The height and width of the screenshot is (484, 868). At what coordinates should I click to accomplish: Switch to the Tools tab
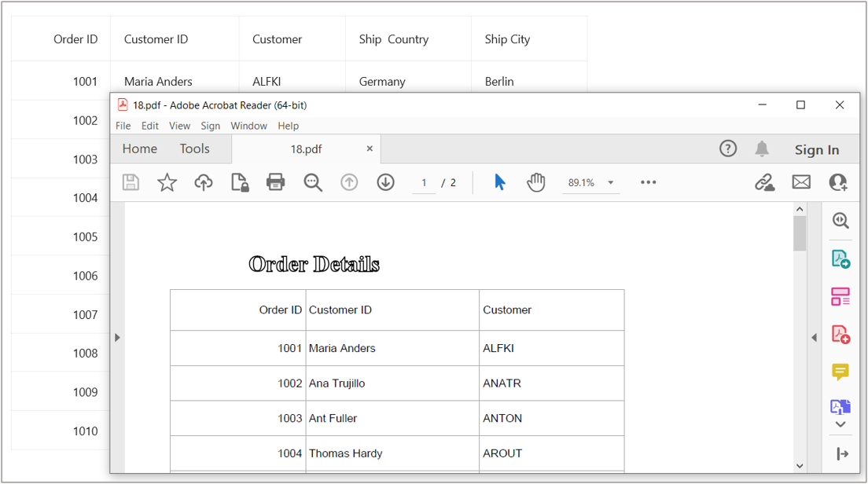tap(194, 149)
